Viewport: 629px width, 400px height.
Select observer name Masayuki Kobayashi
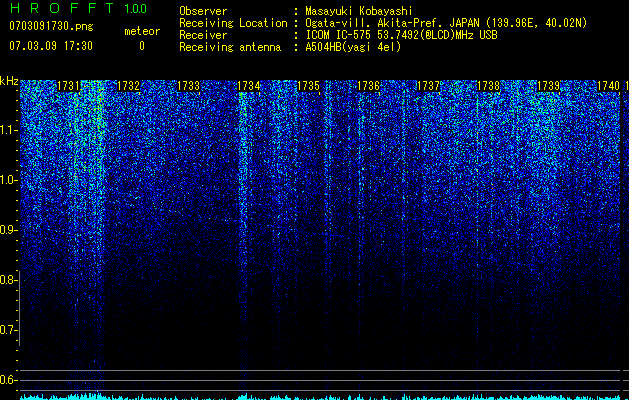359,11
